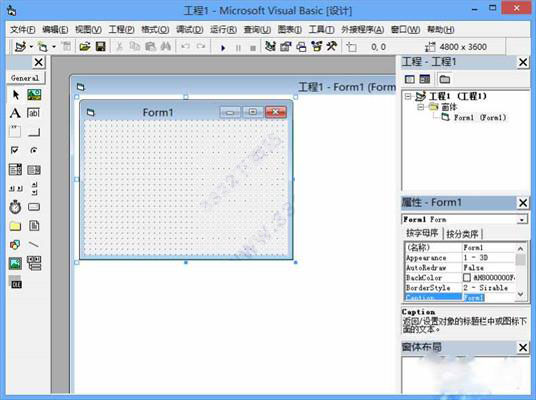The height and width of the screenshot is (400, 536).
Task: Select the Frame control tool
Action: [15, 132]
